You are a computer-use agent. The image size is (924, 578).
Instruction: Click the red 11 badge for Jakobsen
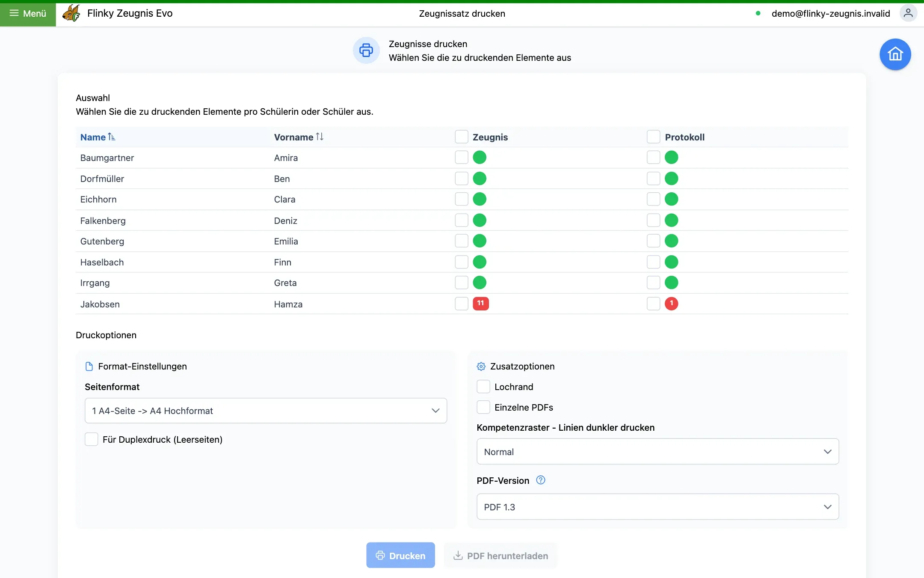point(480,303)
